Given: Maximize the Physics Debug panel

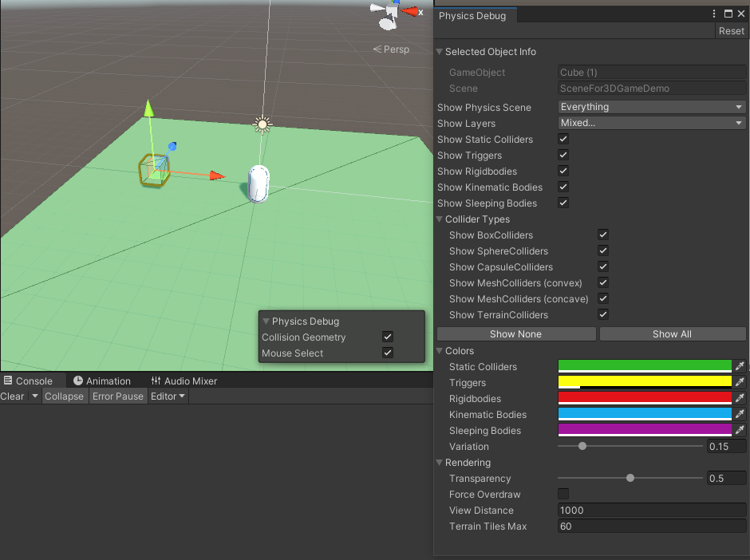Looking at the screenshot, I should tap(728, 14).
